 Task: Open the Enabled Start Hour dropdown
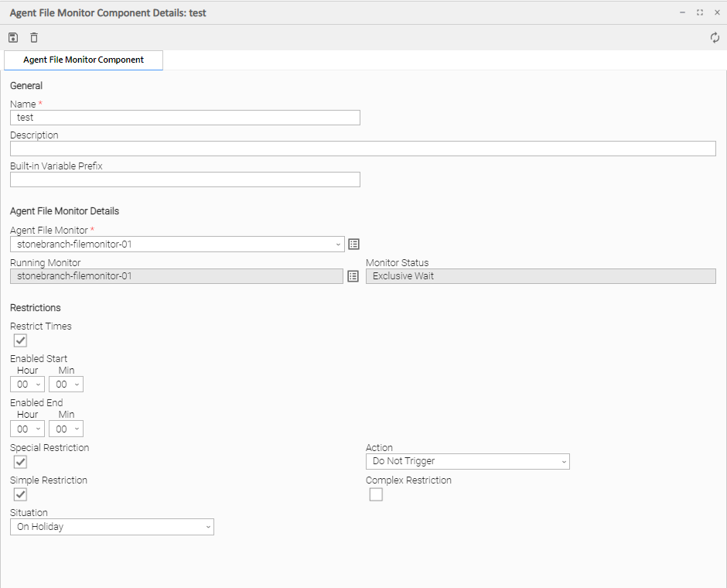tap(27, 385)
